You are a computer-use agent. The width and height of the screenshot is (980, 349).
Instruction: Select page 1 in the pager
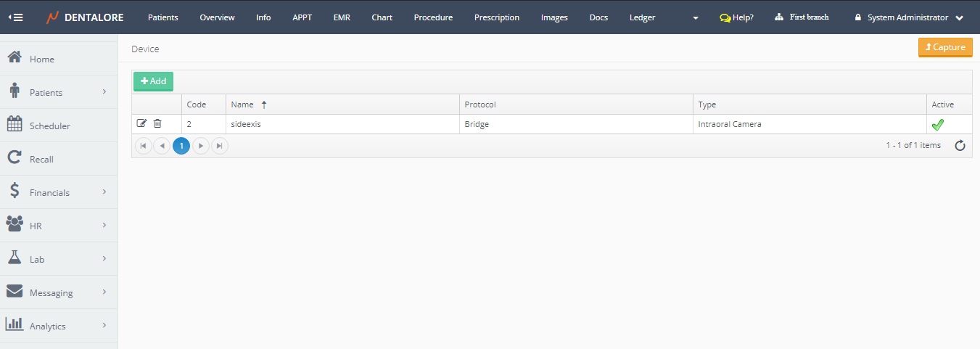tap(181, 146)
